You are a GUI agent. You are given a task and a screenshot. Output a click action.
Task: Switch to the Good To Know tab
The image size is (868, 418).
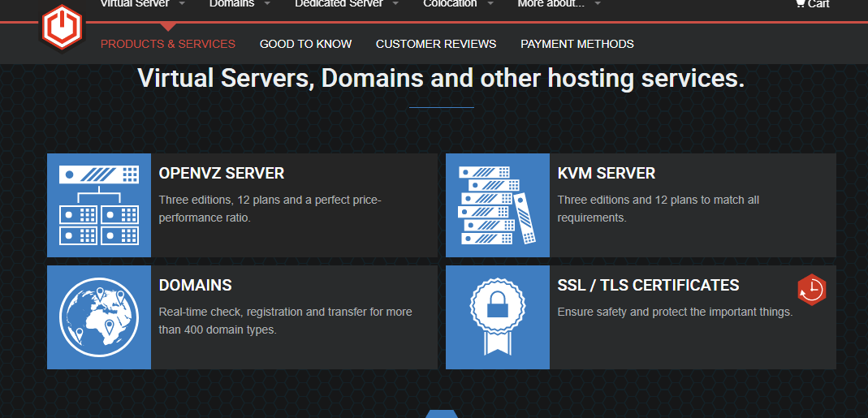(305, 44)
